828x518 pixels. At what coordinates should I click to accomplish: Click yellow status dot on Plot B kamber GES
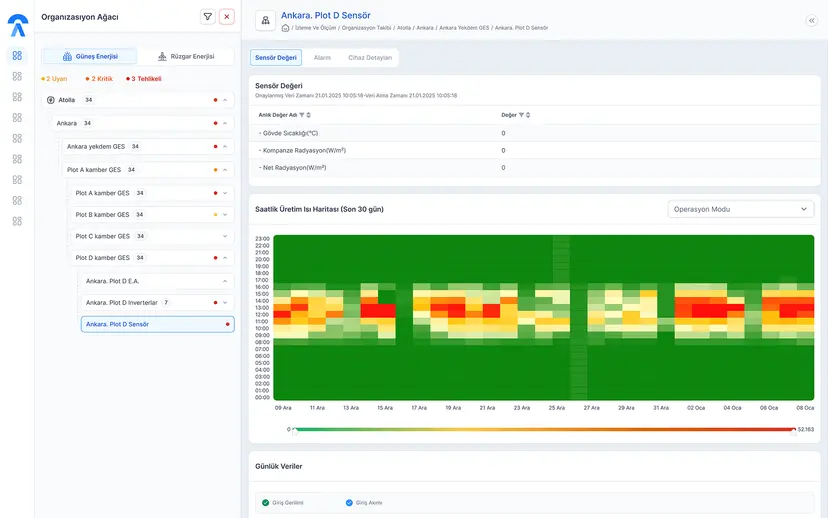[x=215, y=215]
